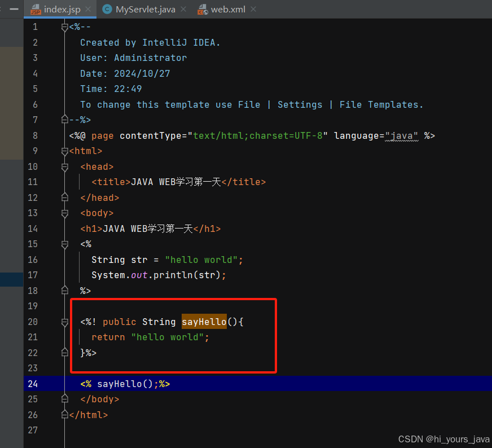
Task: Click the h1 opening tag on line 14
Action: pyautogui.click(x=91, y=229)
